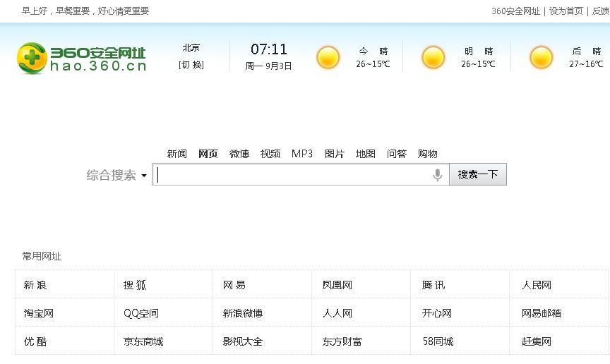Select the 新闻 search tab
The height and width of the screenshot is (364, 610).
click(177, 154)
